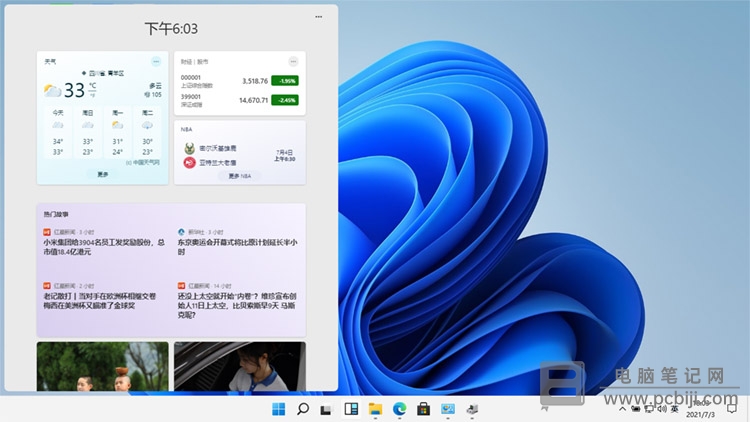This screenshot has width=750, height=422.
Task: Click the -2.45% change badge
Action: (x=285, y=100)
